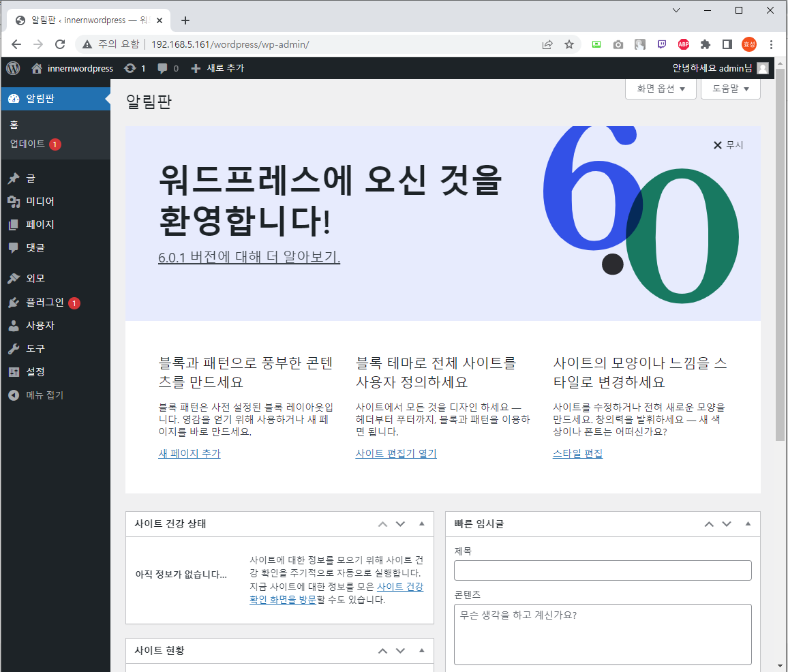
Task: Open Twitch extension icon
Action: 662,44
